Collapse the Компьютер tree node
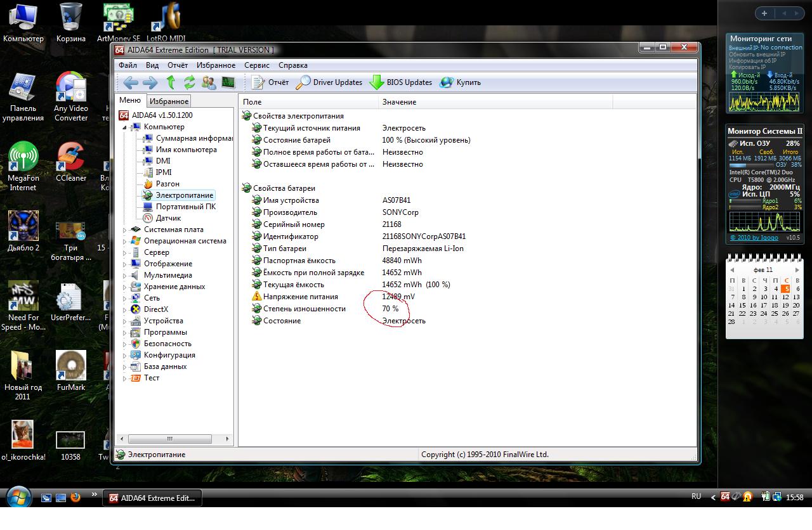The image size is (812, 530). 125,127
